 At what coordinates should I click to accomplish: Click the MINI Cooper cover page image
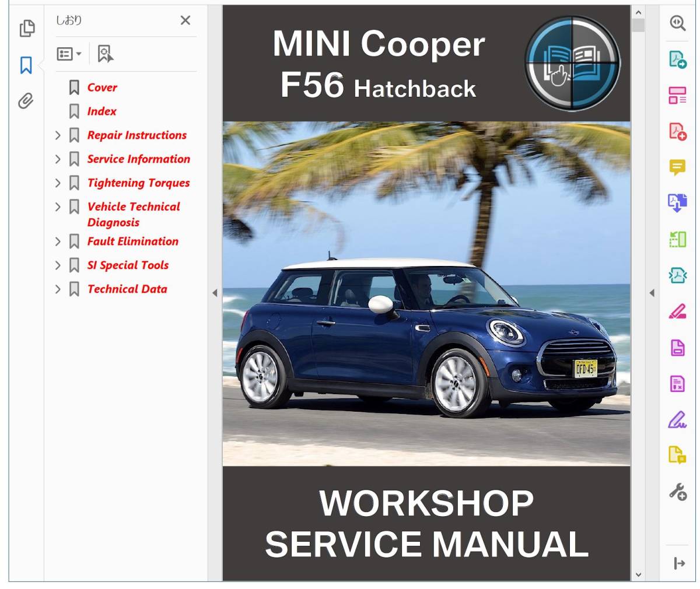pos(426,293)
